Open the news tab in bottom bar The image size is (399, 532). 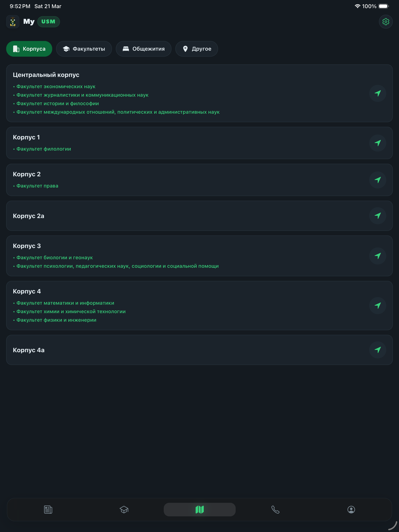click(48, 509)
